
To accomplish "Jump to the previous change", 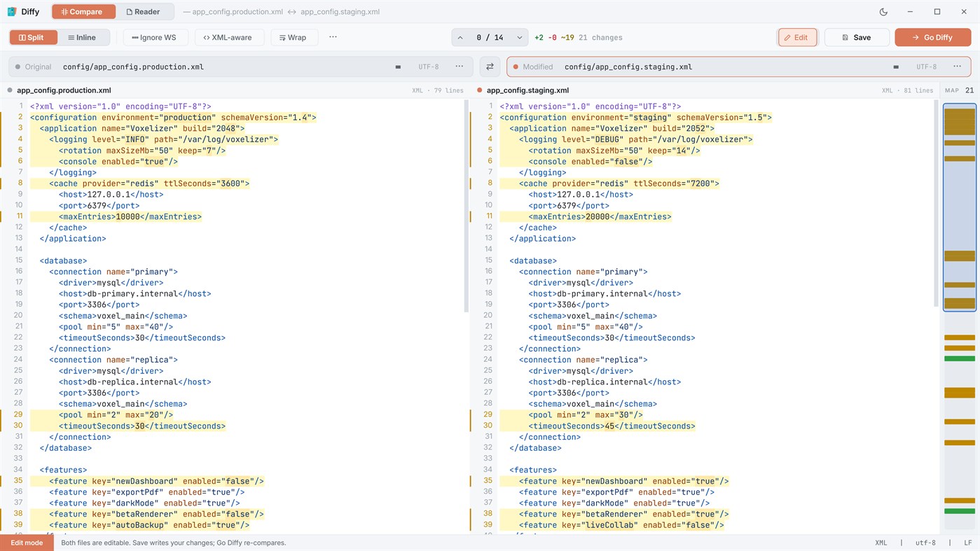I will [460, 38].
